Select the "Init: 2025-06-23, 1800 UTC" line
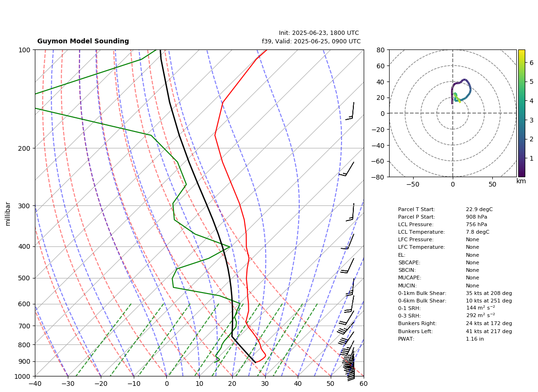The height and width of the screenshot is (392, 538). click(319, 33)
